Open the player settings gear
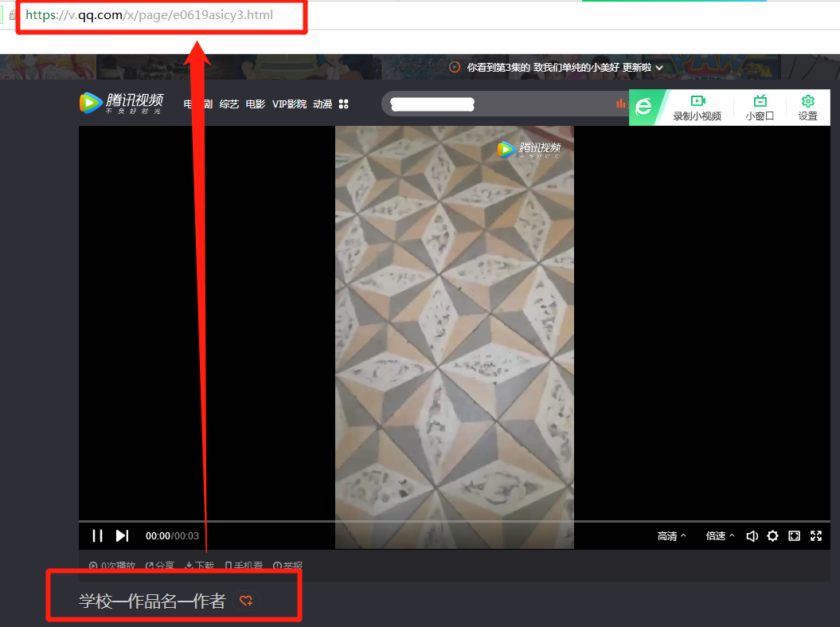This screenshot has height=627, width=840. pyautogui.click(x=772, y=536)
